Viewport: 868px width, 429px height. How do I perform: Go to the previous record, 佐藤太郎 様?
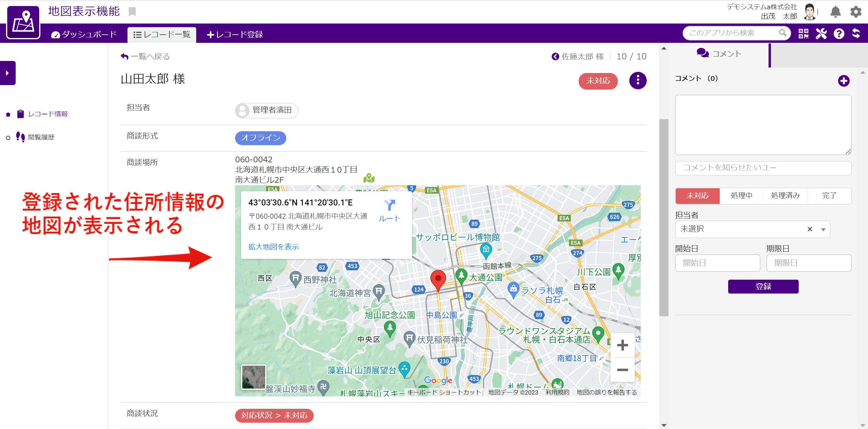coord(577,56)
